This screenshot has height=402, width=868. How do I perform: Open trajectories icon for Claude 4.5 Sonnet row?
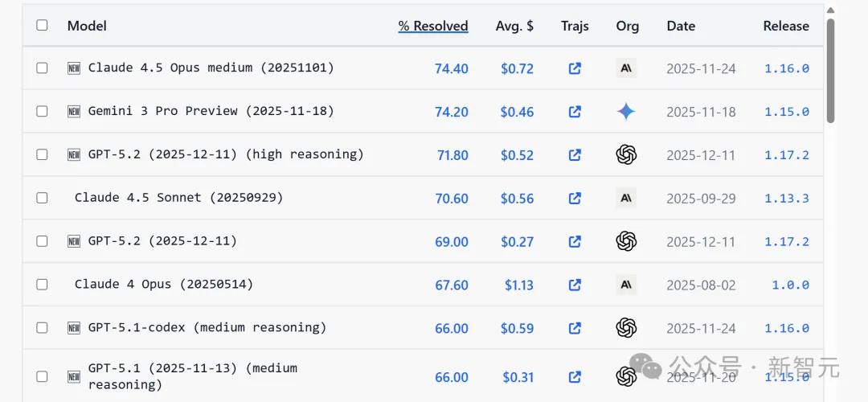click(575, 198)
